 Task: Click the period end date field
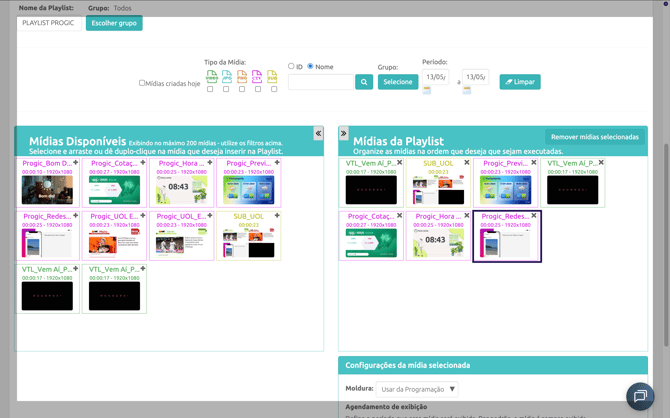(x=476, y=77)
